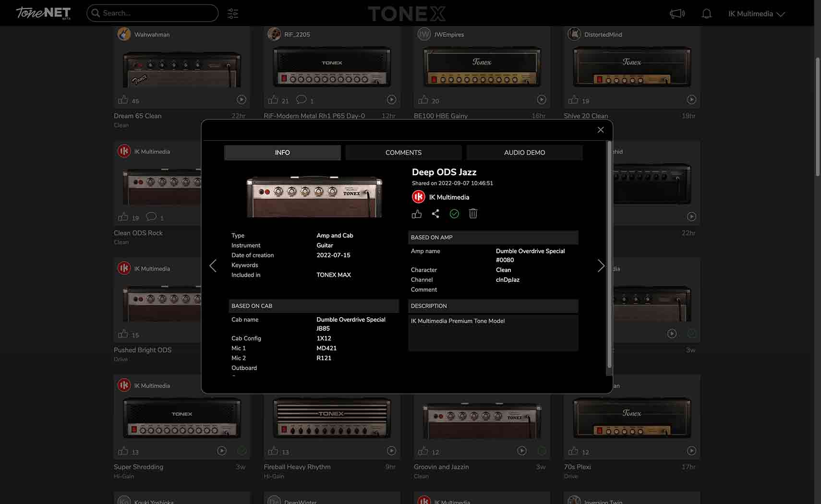Viewport: 821px width, 504px height.
Task: Open IK Multimedia profile in the dialog
Action: pos(441,197)
